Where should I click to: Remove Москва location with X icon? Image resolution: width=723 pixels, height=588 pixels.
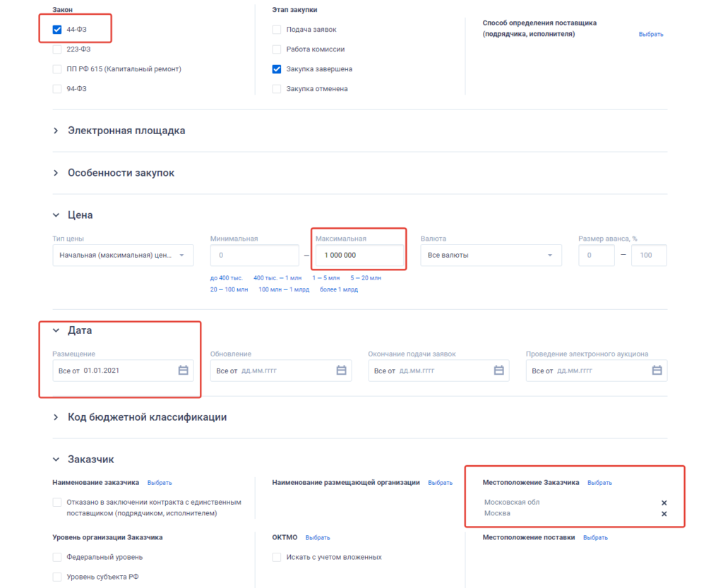pos(664,514)
